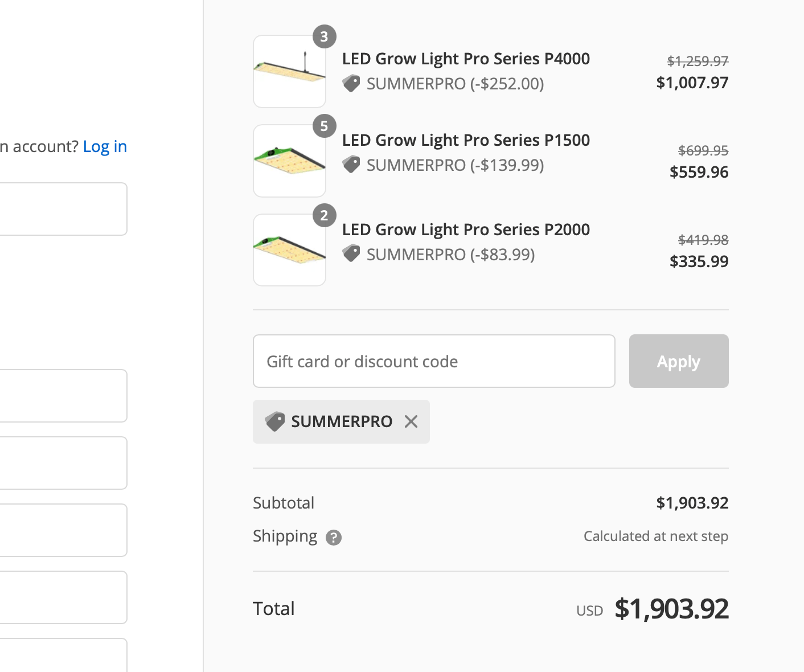The height and width of the screenshot is (672, 804).
Task: Open the P4000 grow light product thumbnail
Action: pyautogui.click(x=289, y=71)
